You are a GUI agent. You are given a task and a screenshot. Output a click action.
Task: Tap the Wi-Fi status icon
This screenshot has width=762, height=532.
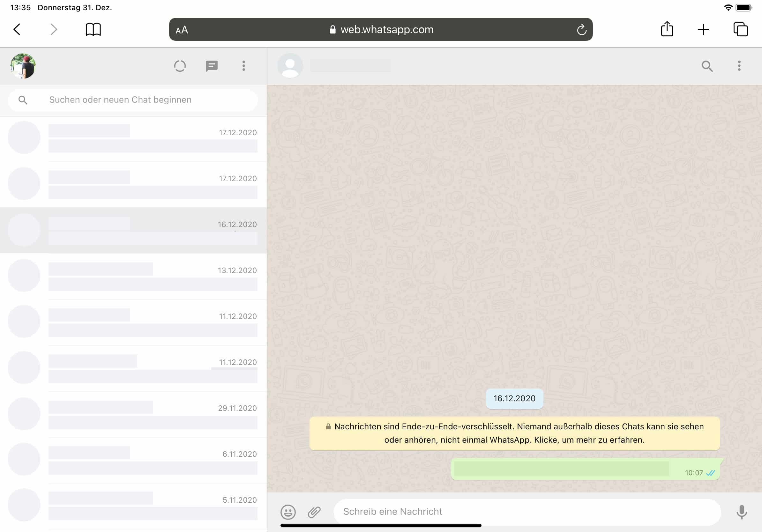[728, 7]
